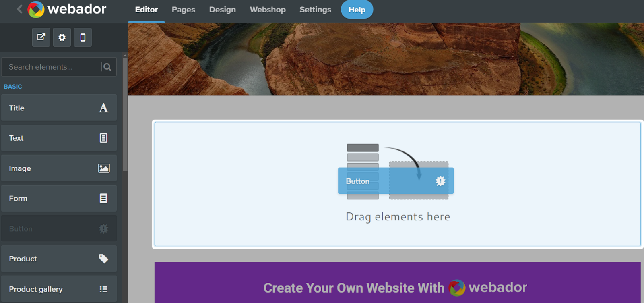Click the Product gallery list icon
The width and height of the screenshot is (644, 303).
tap(103, 289)
